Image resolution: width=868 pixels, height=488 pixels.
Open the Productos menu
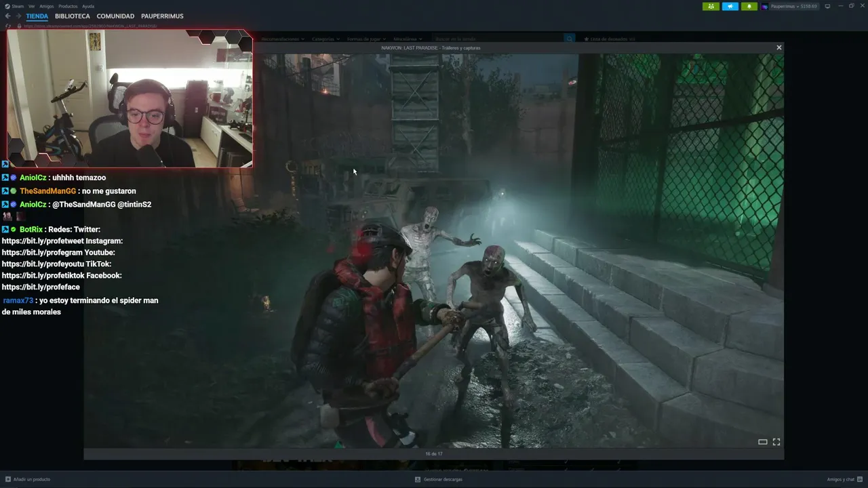(x=68, y=6)
